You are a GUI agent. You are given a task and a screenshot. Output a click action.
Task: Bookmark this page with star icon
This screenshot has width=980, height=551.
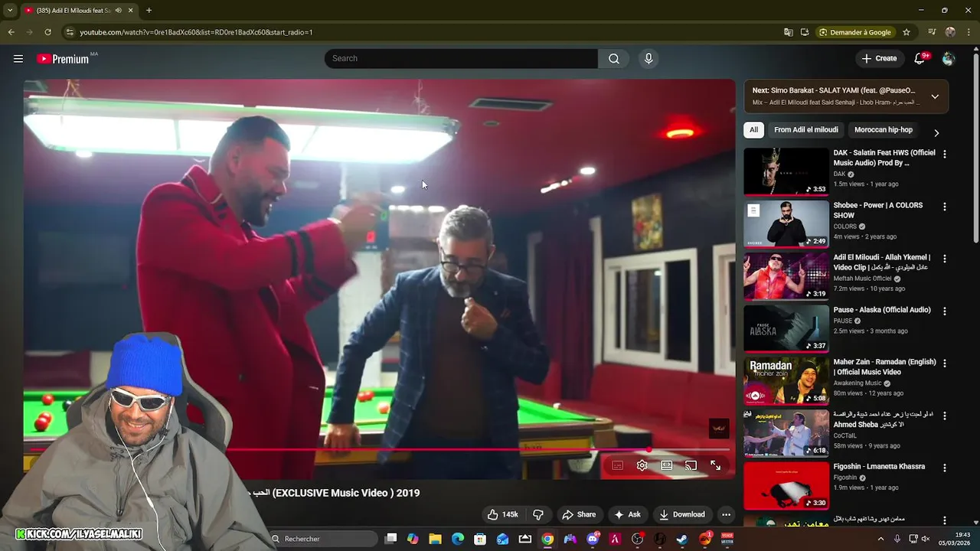point(906,32)
